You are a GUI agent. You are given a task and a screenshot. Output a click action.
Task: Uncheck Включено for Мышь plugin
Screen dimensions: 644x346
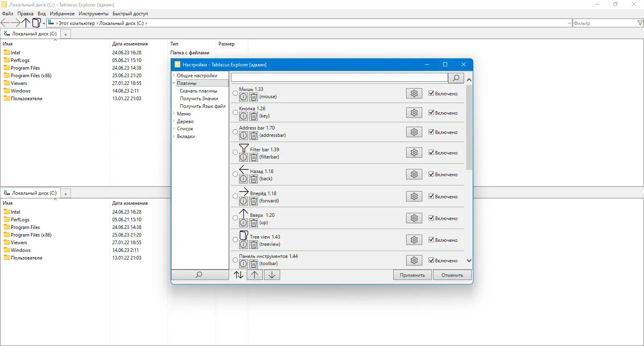[x=431, y=93]
